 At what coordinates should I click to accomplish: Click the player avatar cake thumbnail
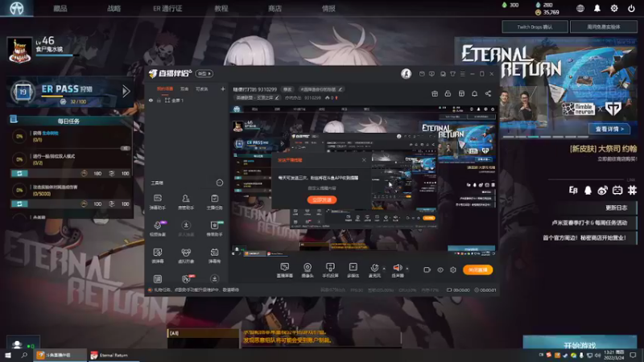(x=19, y=50)
